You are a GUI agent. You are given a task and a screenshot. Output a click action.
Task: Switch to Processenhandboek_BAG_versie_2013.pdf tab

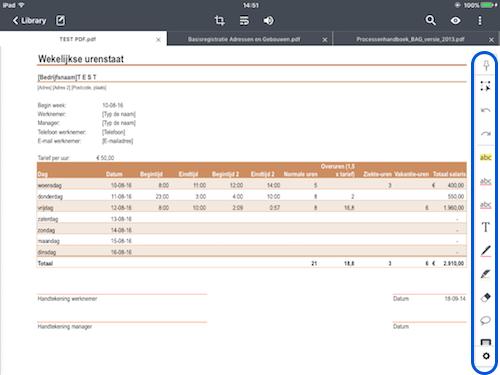click(410, 39)
